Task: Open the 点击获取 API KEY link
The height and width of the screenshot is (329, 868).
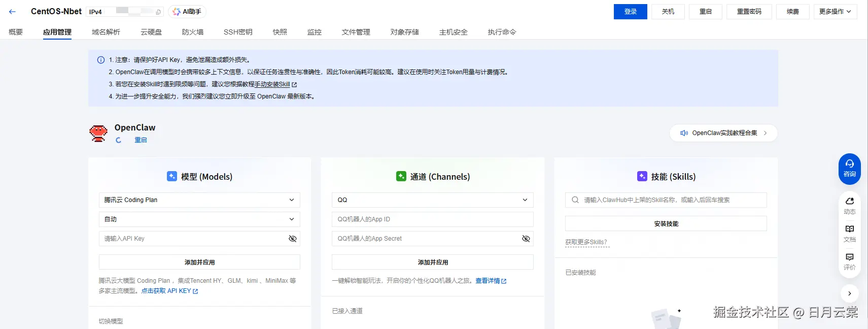Action: [166, 291]
